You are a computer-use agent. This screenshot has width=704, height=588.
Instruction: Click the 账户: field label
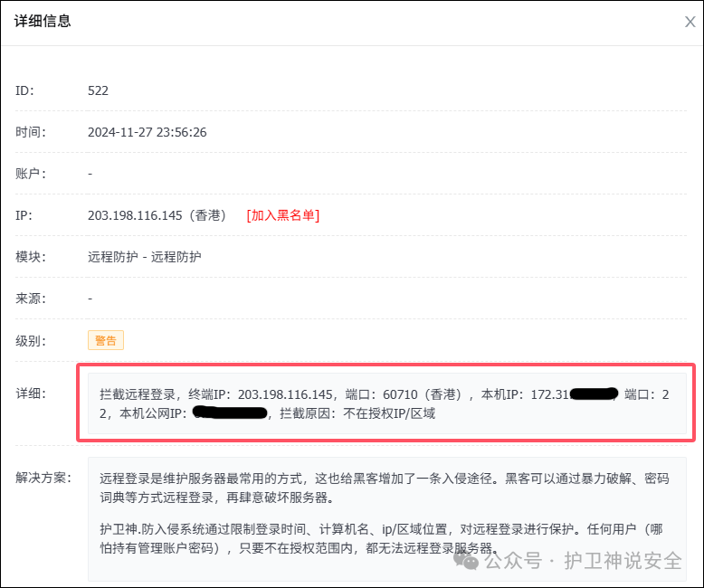click(x=31, y=174)
